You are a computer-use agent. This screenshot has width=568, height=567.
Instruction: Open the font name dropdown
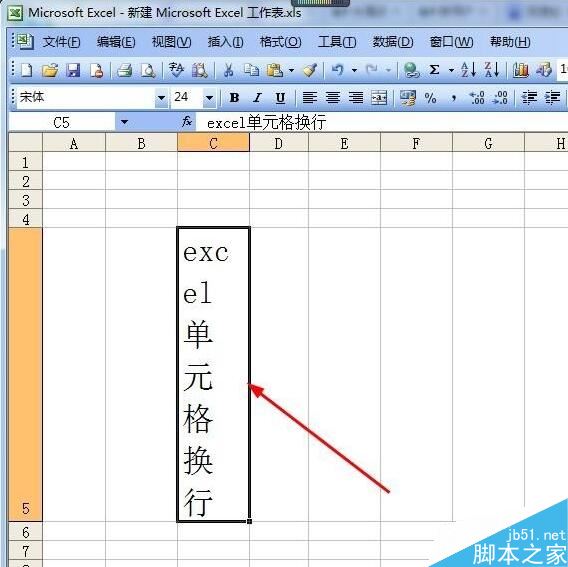coord(162,97)
